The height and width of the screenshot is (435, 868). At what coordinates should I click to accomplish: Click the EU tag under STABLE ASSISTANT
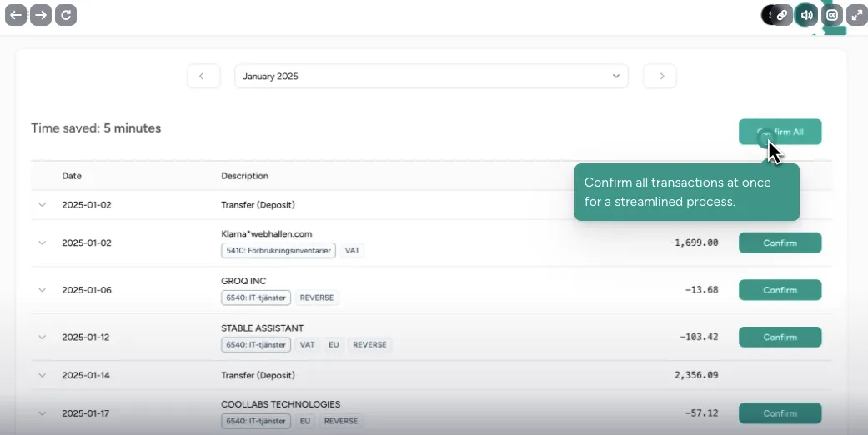point(334,344)
